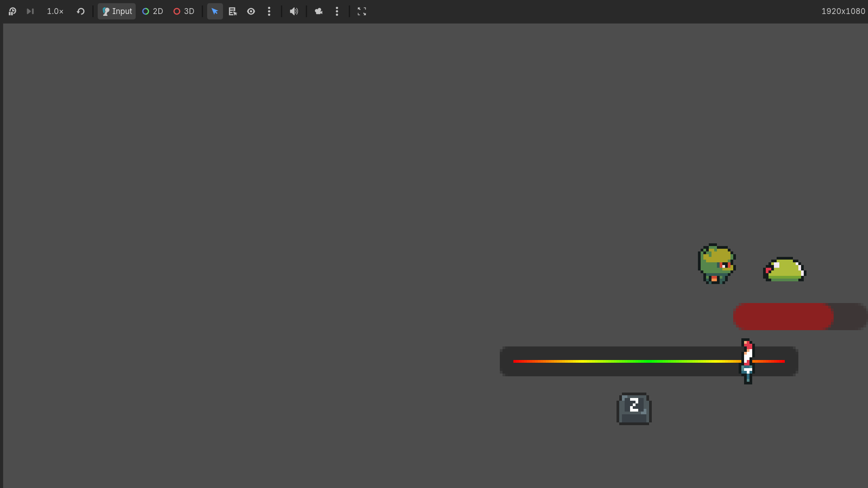Click the red health bar
Viewport: 868px width, 488px height.
tap(783, 317)
